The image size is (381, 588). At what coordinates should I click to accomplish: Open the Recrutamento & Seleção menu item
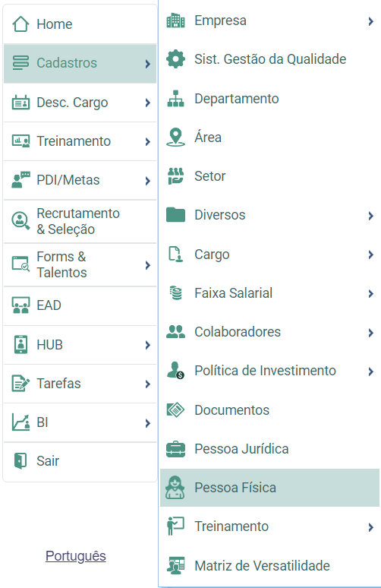click(x=80, y=221)
